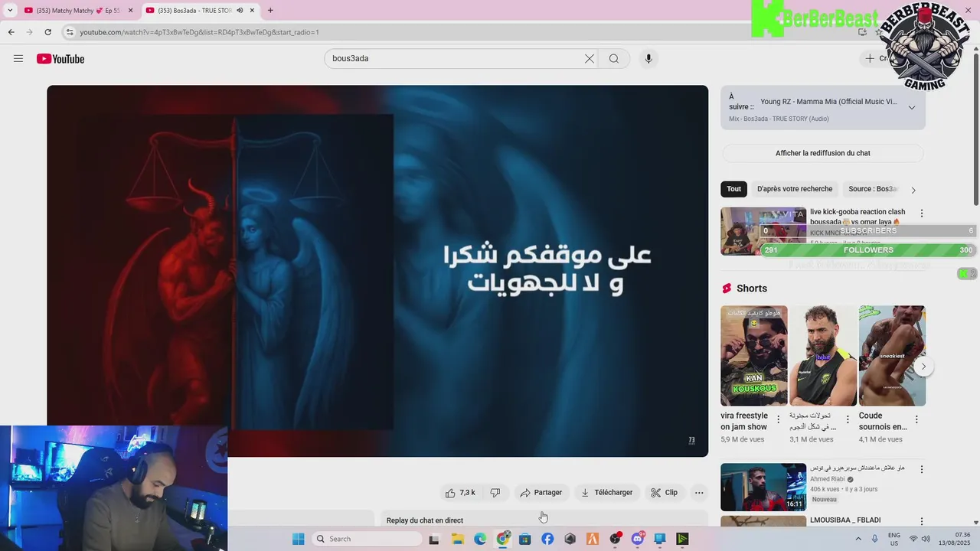Start voice search with the microphone icon

pos(648,59)
